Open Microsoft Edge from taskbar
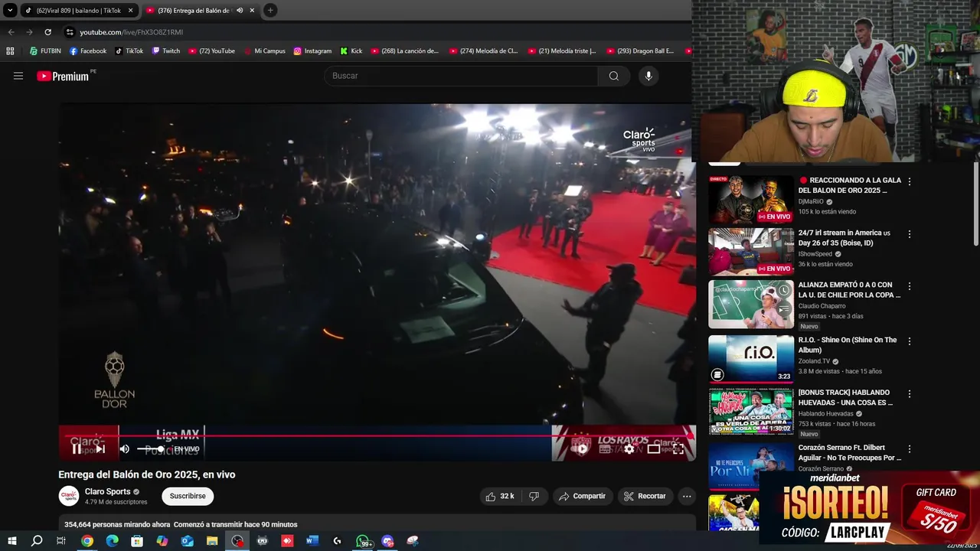 (x=112, y=541)
